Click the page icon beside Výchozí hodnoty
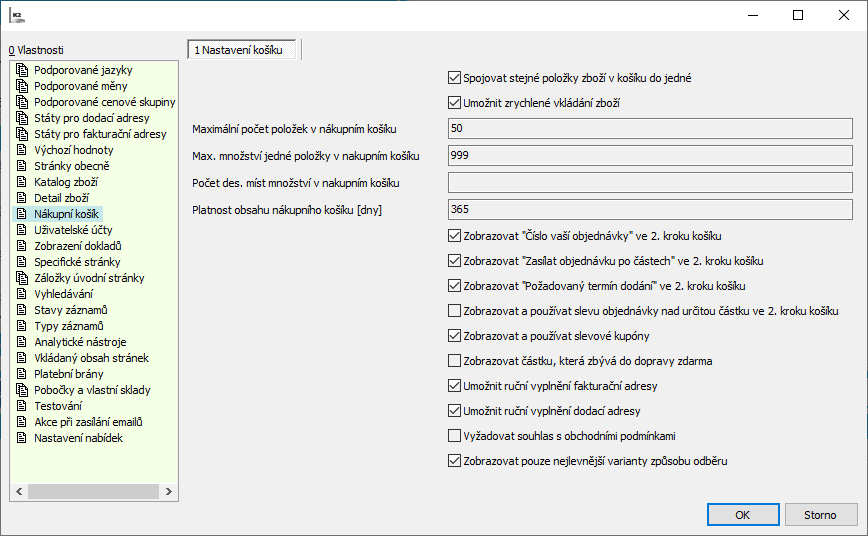 pos(22,150)
